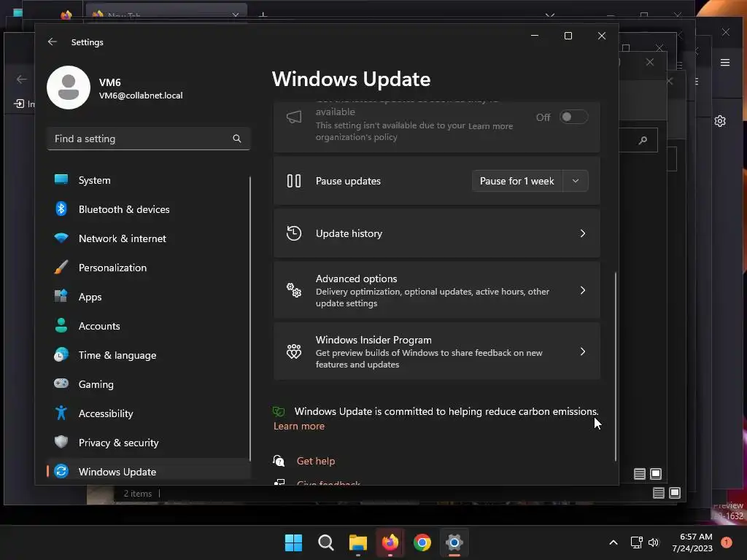Select Windows Update in the sidebar
Image resolution: width=747 pixels, height=560 pixels.
pyautogui.click(x=149, y=472)
